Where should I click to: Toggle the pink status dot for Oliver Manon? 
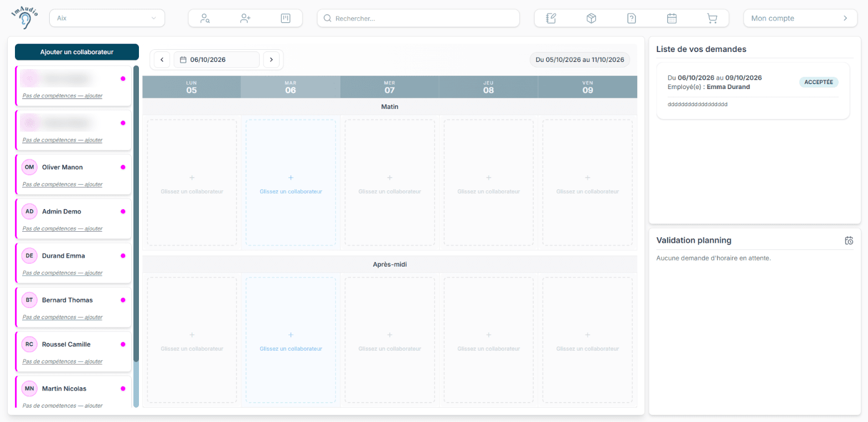[x=123, y=167]
